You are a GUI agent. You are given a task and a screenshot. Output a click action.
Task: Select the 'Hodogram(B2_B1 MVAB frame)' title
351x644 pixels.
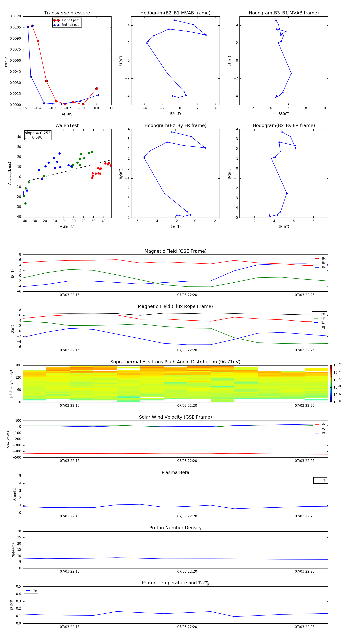pos(175,13)
